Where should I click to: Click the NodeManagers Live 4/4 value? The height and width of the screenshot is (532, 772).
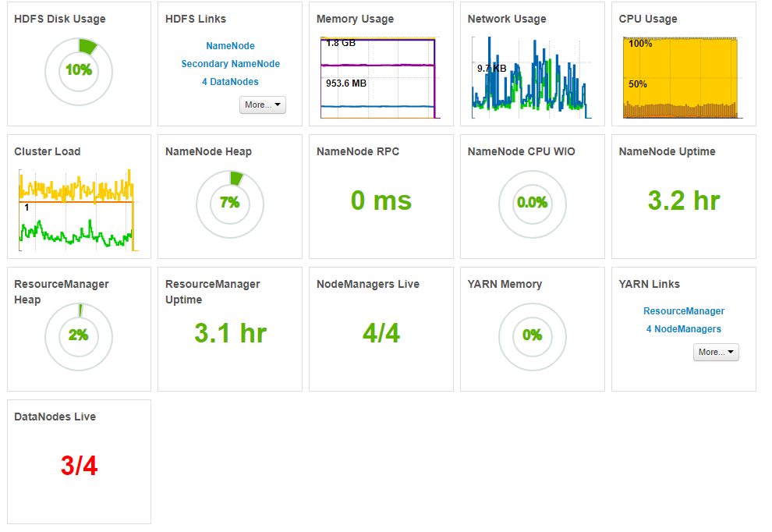click(381, 333)
